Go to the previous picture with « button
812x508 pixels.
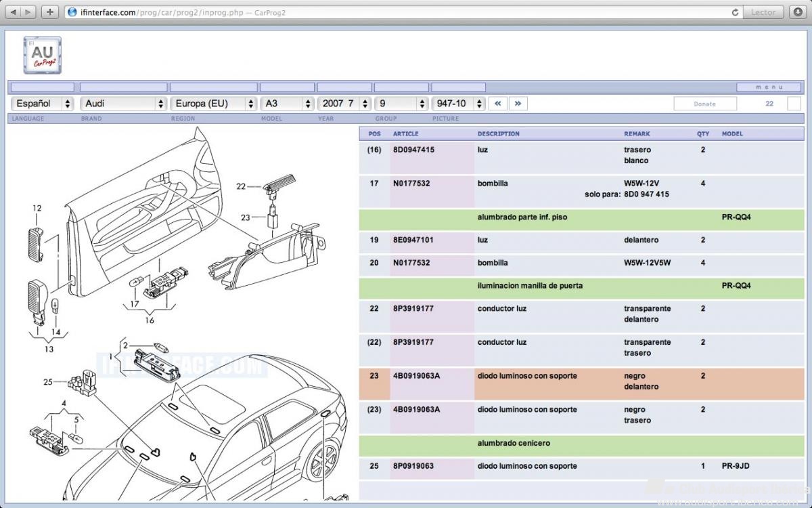pyautogui.click(x=498, y=104)
